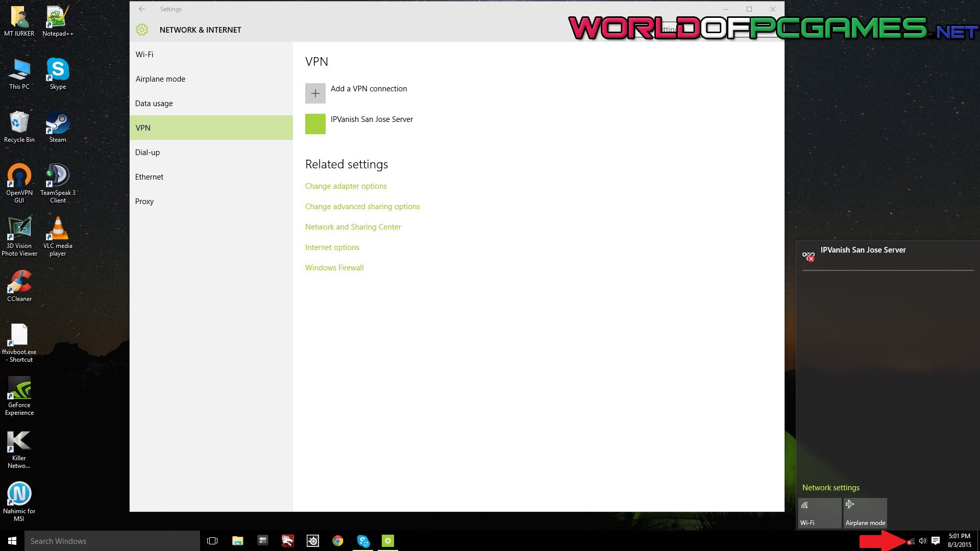The image size is (980, 551).
Task: Switch to Skype on the taskbar
Action: pyautogui.click(x=363, y=541)
